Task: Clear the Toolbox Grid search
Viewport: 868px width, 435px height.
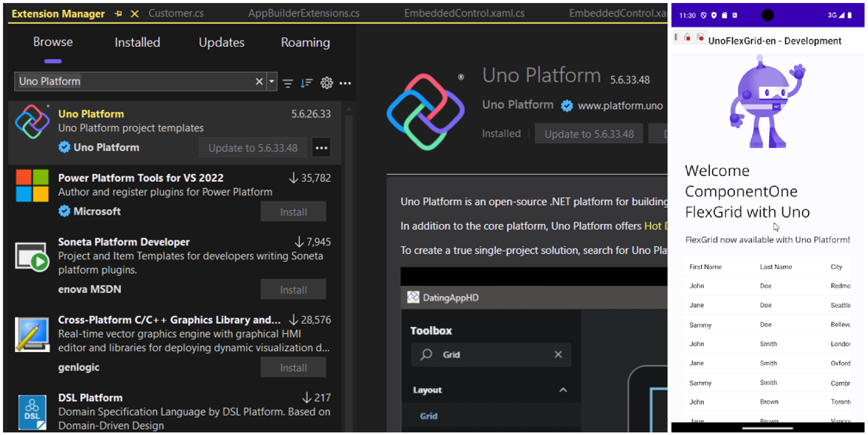Action: click(558, 354)
